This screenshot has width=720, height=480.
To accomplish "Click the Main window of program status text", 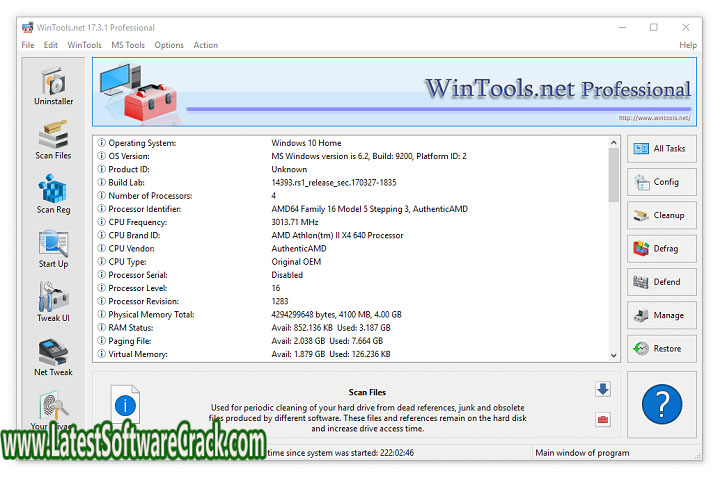I will (582, 453).
